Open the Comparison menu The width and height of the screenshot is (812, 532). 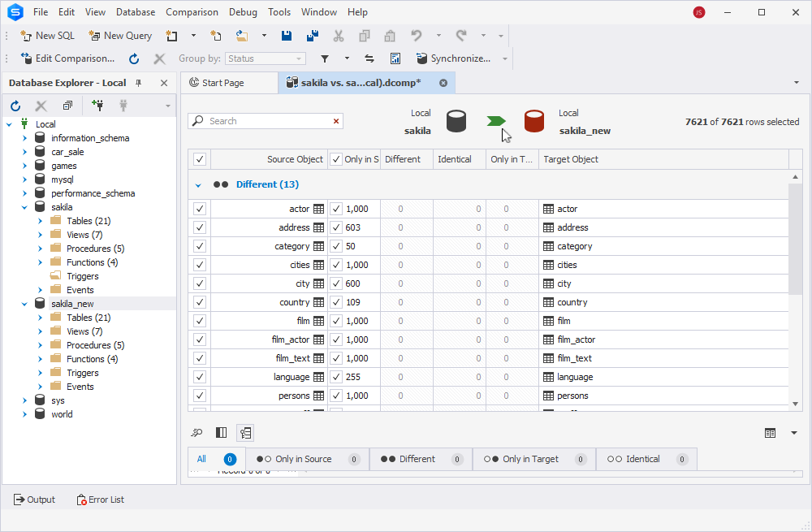click(192, 12)
